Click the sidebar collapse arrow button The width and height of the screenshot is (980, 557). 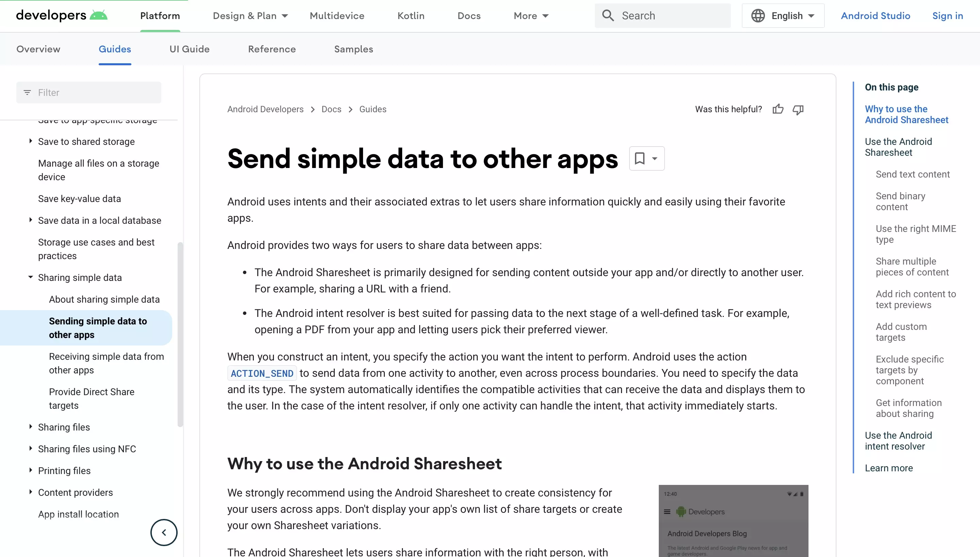[164, 532]
